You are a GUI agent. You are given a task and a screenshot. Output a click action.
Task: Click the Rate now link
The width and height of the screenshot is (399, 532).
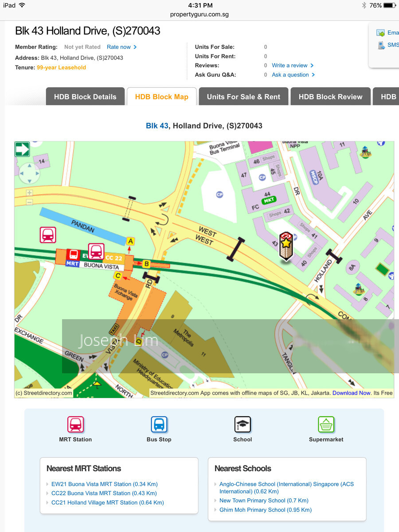coord(119,47)
